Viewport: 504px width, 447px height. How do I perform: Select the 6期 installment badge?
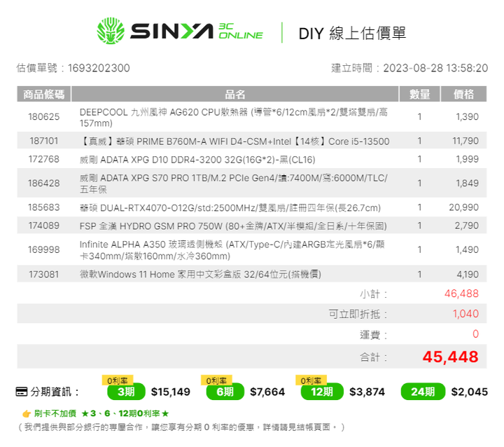pos(225,392)
